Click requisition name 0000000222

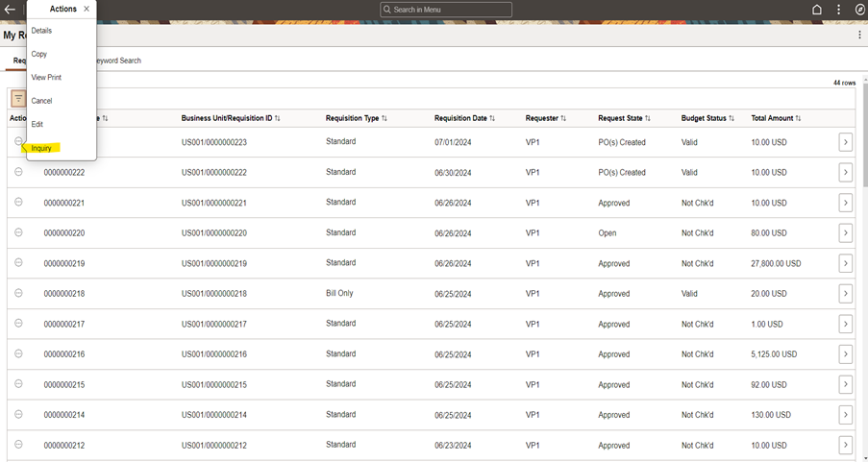click(64, 173)
